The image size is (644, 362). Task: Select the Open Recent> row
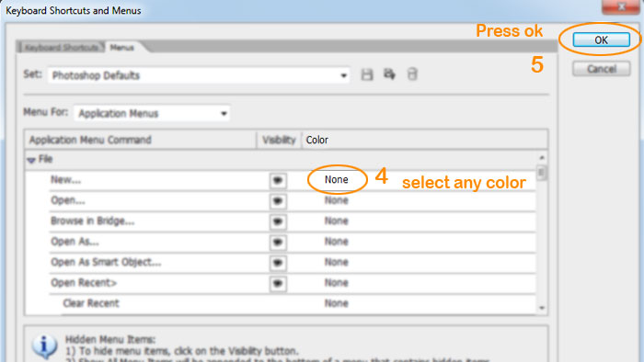293,283
